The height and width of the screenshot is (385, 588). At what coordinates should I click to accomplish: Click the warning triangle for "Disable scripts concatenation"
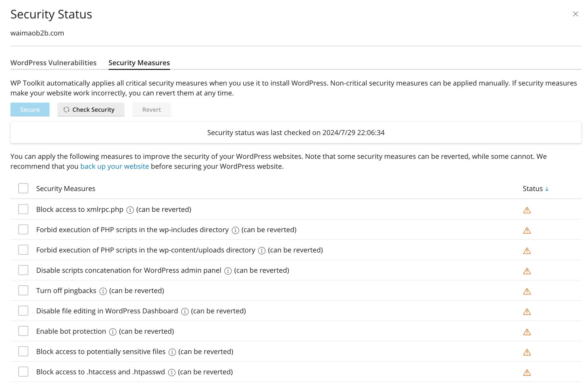[x=527, y=271]
